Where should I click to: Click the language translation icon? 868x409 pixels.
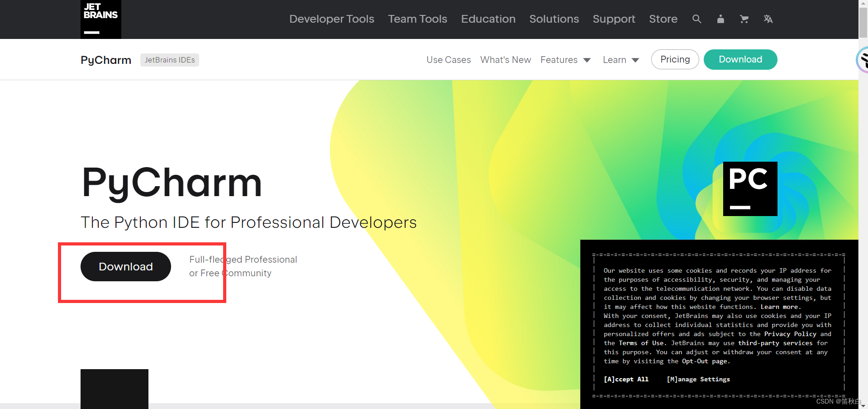[x=768, y=19]
